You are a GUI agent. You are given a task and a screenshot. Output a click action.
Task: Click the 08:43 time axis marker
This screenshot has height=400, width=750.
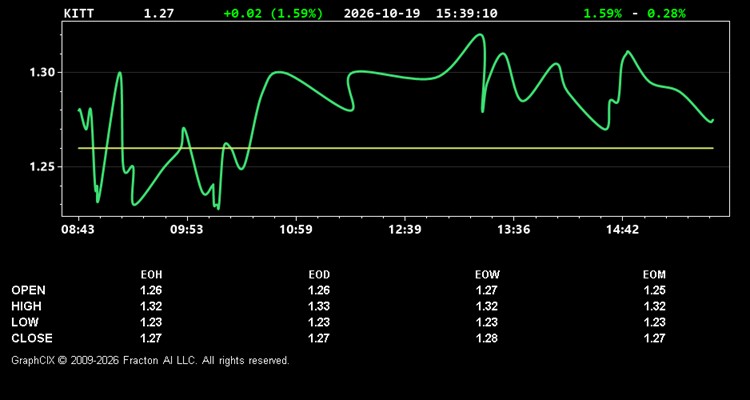tap(77, 230)
